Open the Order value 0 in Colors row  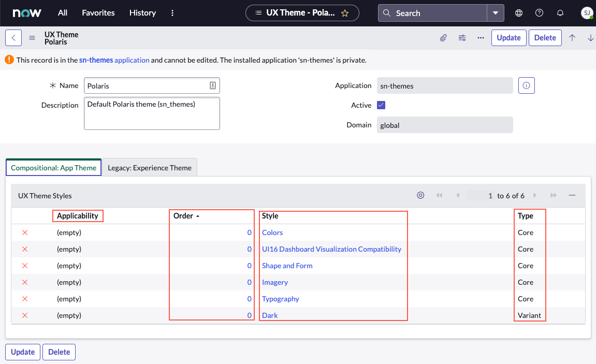250,232
